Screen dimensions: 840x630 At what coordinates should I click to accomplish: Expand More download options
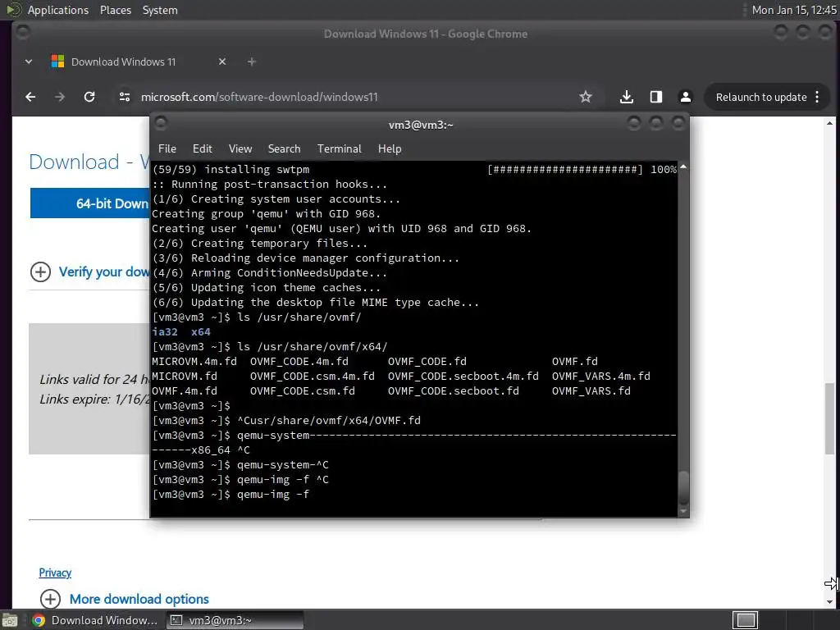coord(125,599)
